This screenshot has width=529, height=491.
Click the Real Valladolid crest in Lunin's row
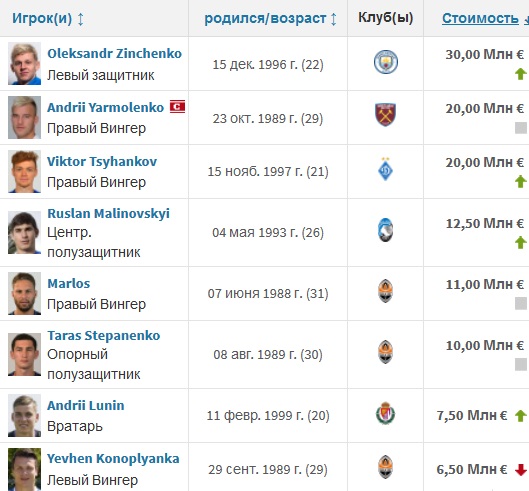(x=385, y=413)
